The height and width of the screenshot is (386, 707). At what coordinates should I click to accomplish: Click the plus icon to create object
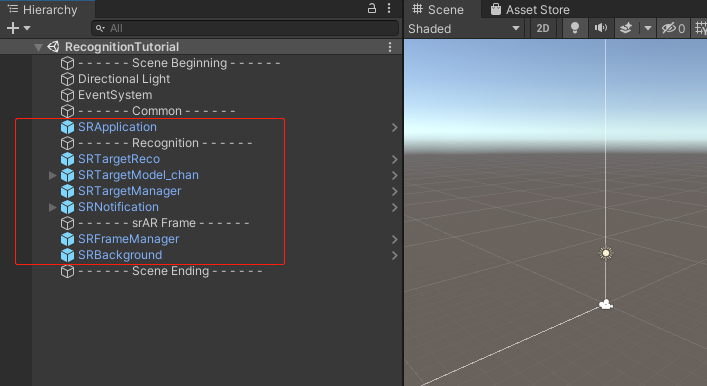pos(13,28)
